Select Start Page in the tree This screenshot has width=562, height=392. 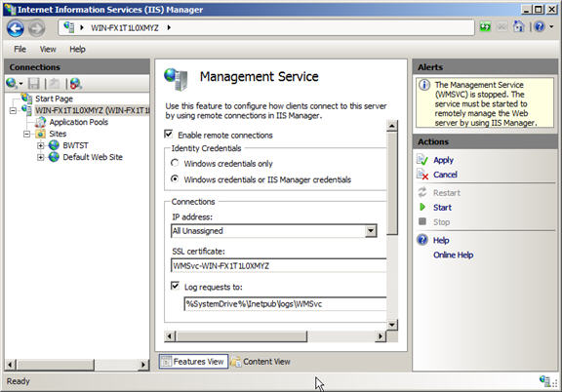[x=54, y=98]
